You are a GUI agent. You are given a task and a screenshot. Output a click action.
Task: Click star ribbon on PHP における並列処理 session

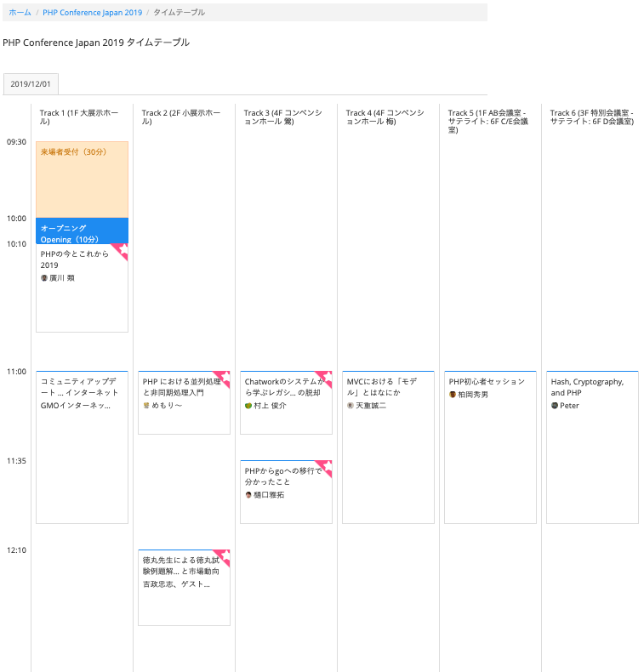[223, 379]
